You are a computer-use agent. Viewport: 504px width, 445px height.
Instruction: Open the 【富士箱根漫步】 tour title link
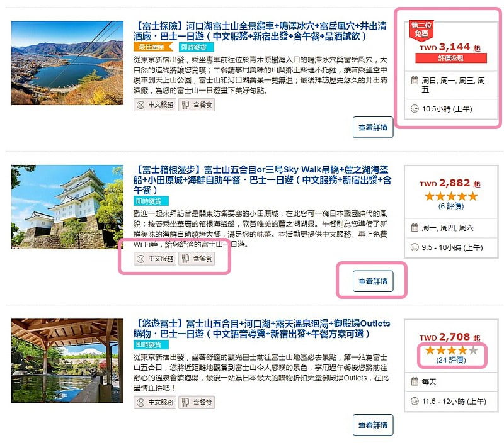click(x=262, y=179)
